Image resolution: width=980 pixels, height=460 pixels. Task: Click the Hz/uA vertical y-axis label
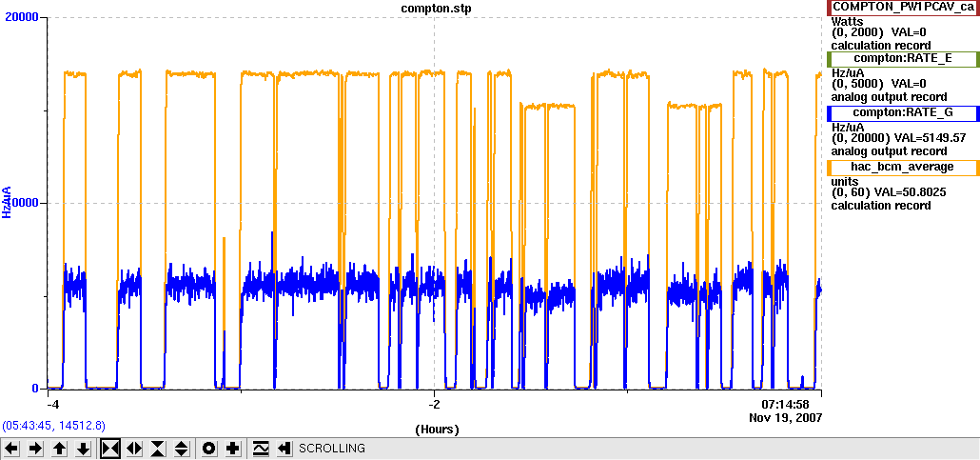8,202
